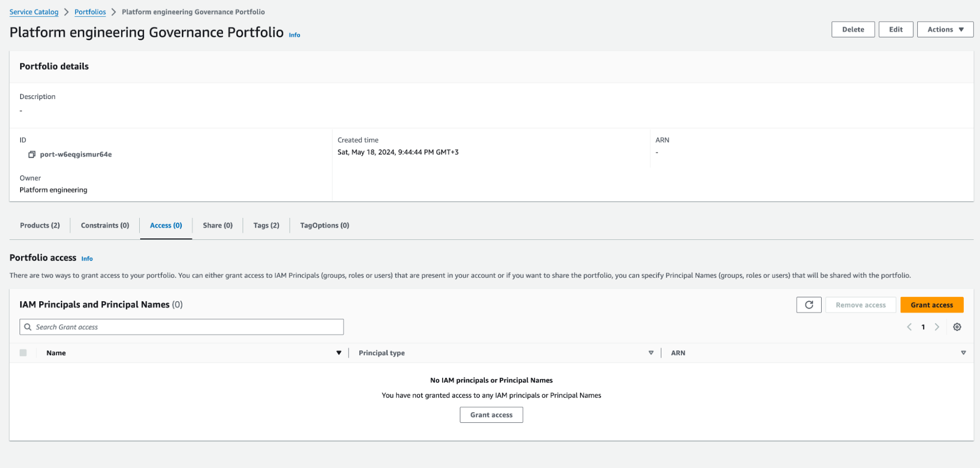This screenshot has width=980, height=468.
Task: Click the Principal type column header
Action: click(x=382, y=353)
